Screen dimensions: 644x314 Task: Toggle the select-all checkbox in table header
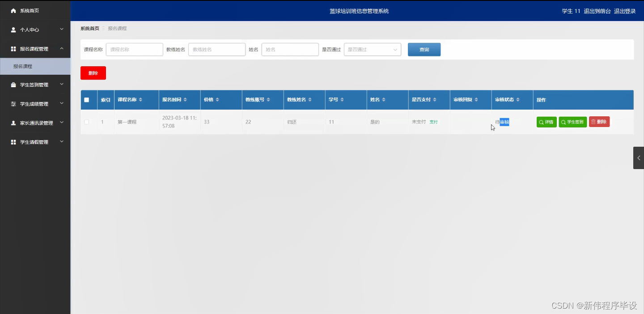(87, 100)
